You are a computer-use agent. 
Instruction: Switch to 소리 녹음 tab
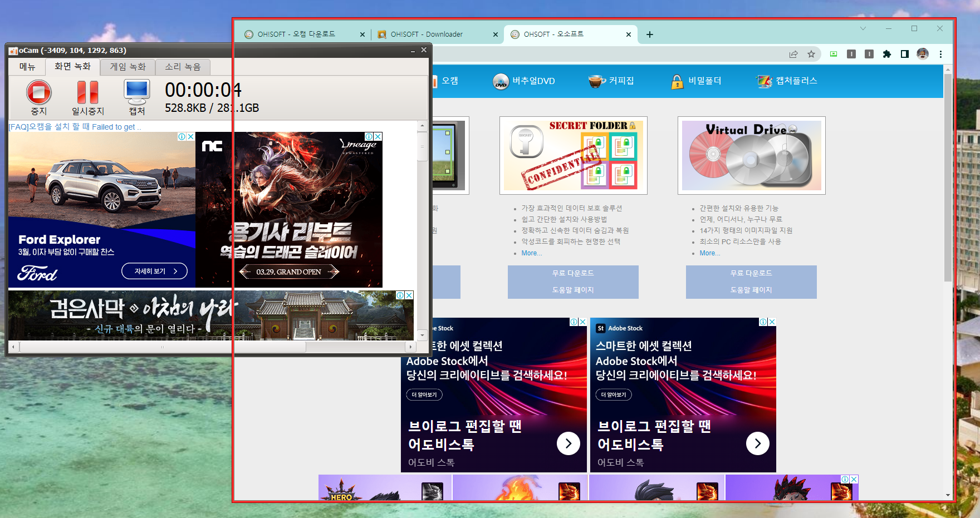pyautogui.click(x=183, y=67)
